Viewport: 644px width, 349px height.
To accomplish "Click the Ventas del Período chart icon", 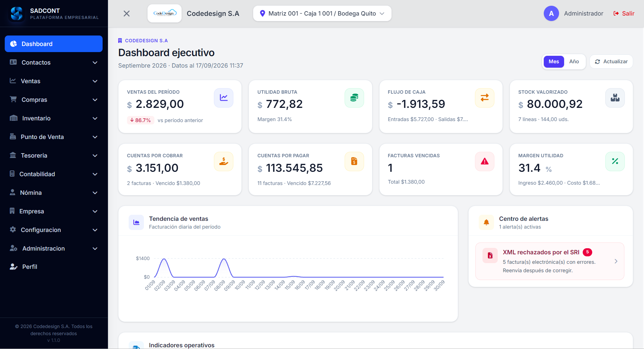I will point(223,98).
